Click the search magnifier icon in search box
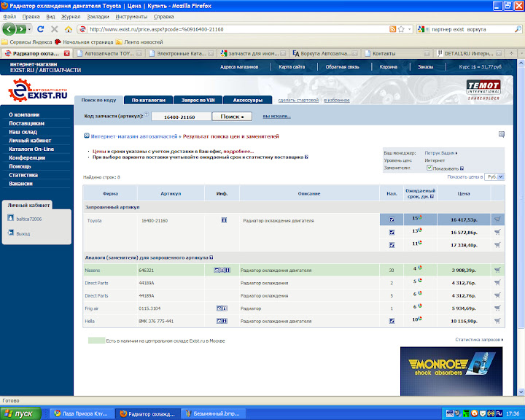Screen dimensions: 525x420 pos(518,29)
